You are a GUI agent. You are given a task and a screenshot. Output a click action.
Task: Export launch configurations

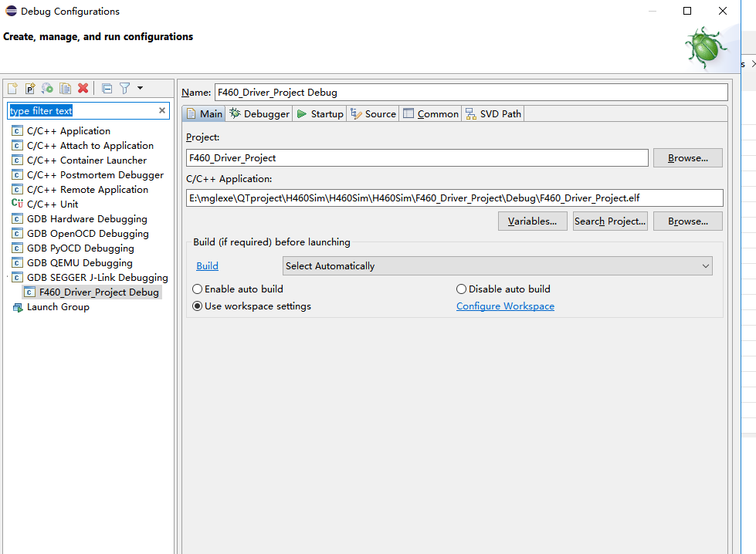pos(47,88)
